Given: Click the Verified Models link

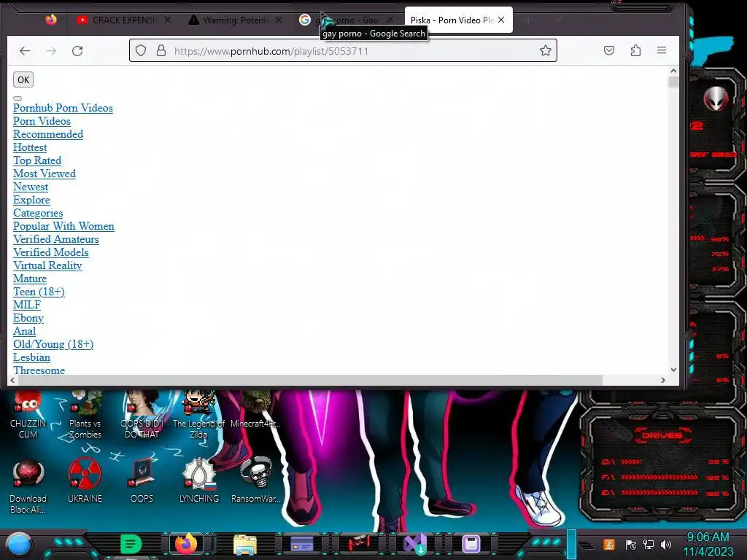Looking at the screenshot, I should (51, 252).
